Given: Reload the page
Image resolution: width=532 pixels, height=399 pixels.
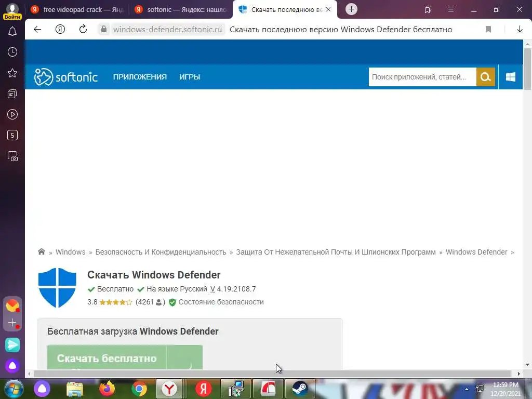Looking at the screenshot, I should coord(83,29).
